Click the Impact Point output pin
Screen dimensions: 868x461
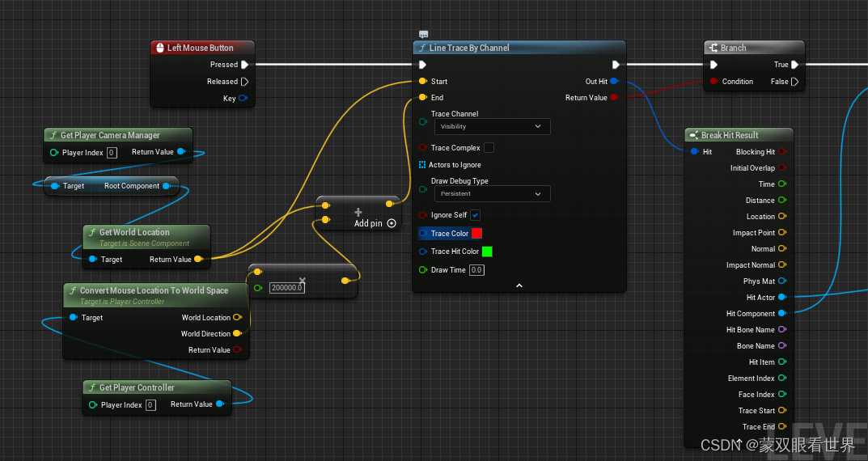[x=782, y=232]
